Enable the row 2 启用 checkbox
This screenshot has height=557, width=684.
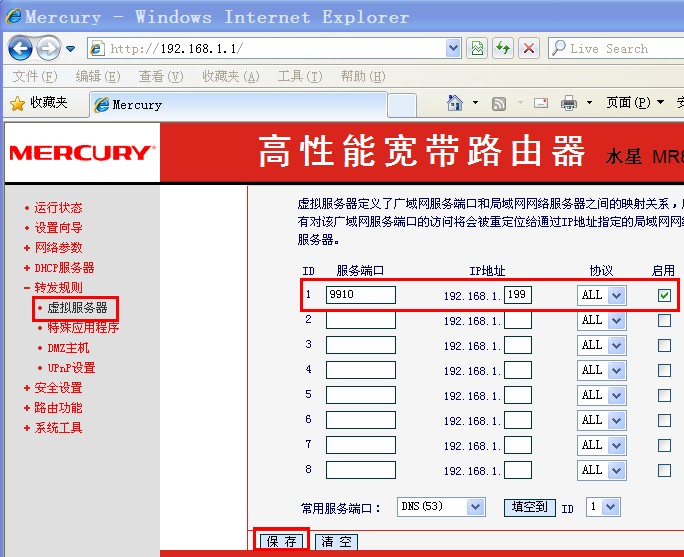tap(664, 321)
